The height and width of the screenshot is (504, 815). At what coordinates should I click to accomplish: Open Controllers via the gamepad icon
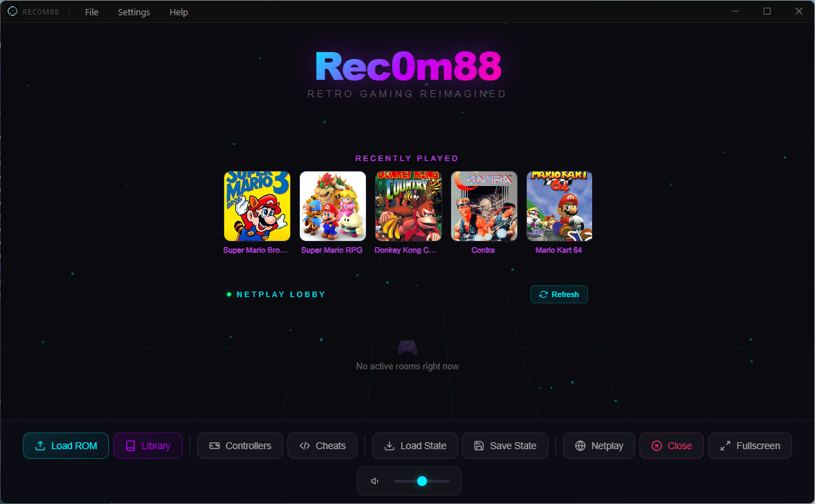[215, 446]
